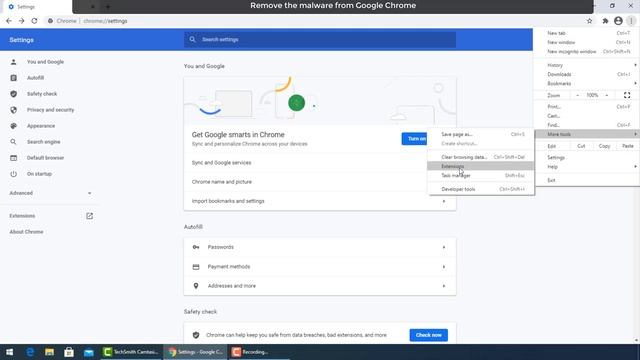Viewport: 640px width, 360px height.
Task: Click the Chrome three-dot menu icon
Action: click(631, 21)
